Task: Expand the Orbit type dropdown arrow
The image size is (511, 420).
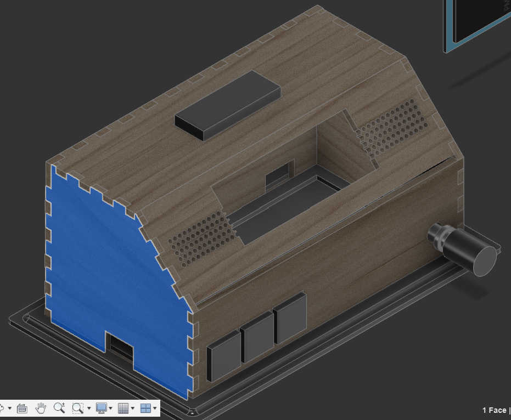Action: (x=9, y=408)
